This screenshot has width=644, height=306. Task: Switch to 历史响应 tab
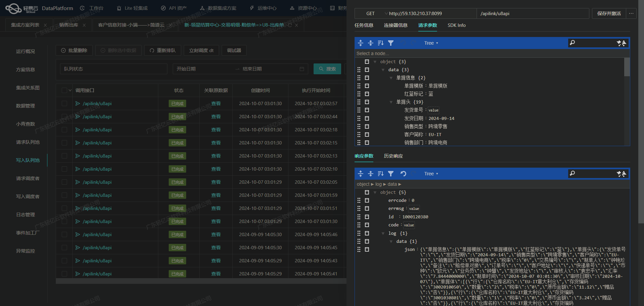(x=393, y=156)
